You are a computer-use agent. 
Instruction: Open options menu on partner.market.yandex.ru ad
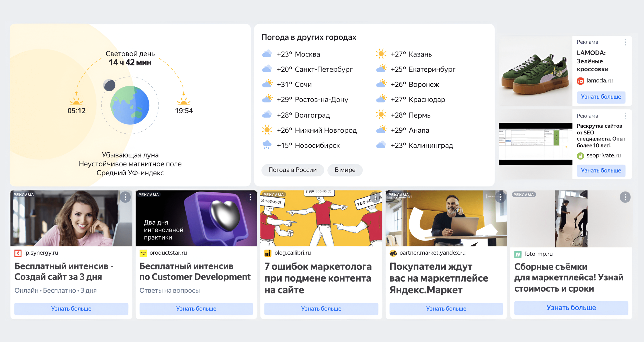(x=500, y=197)
